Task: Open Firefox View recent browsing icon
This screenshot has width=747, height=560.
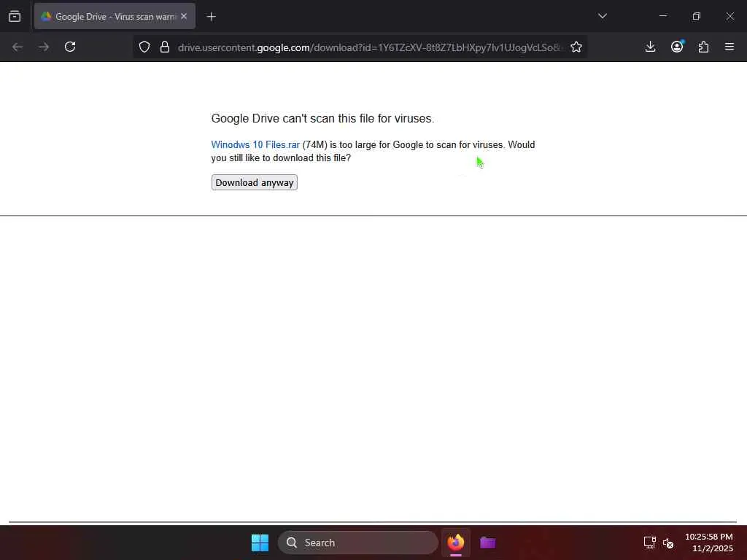Action: point(15,16)
